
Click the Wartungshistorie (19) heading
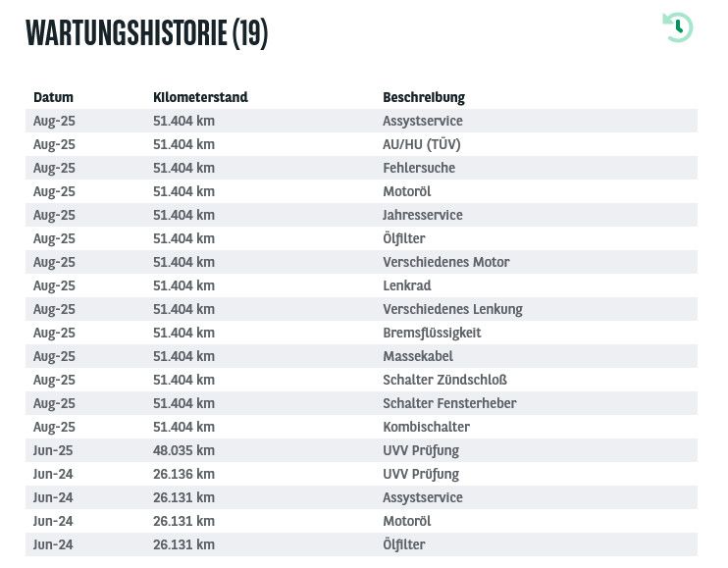(146, 32)
